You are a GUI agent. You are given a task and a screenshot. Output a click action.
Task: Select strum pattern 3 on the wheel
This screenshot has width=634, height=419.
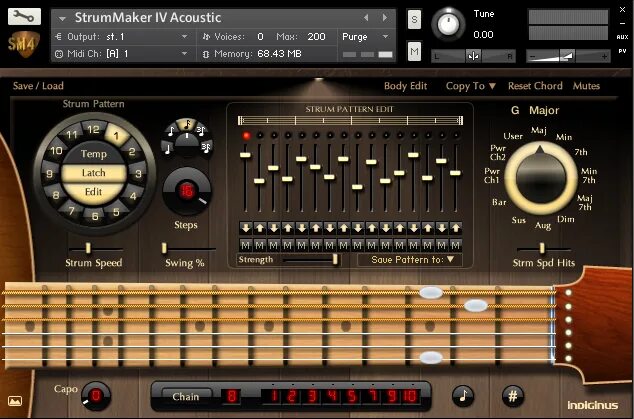click(138, 174)
